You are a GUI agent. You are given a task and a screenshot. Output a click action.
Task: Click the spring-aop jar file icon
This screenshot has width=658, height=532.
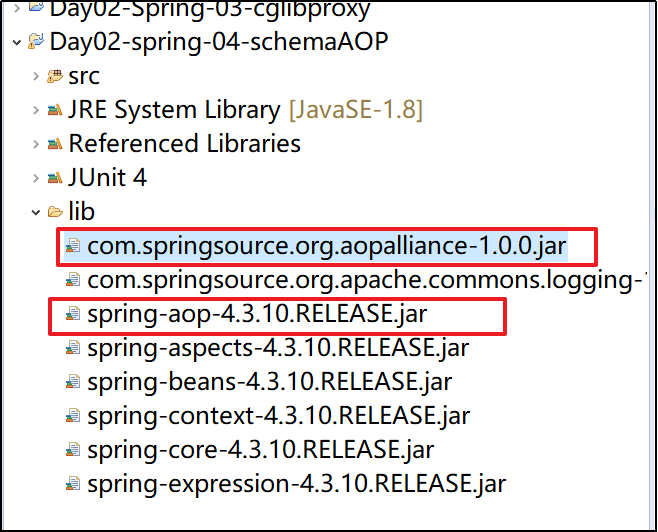point(73,314)
